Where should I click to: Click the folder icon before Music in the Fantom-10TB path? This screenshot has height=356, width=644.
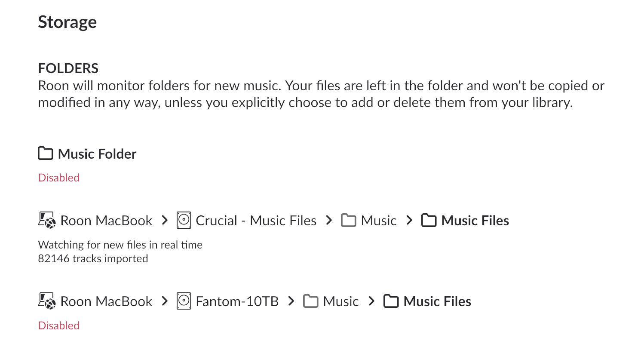[311, 301]
